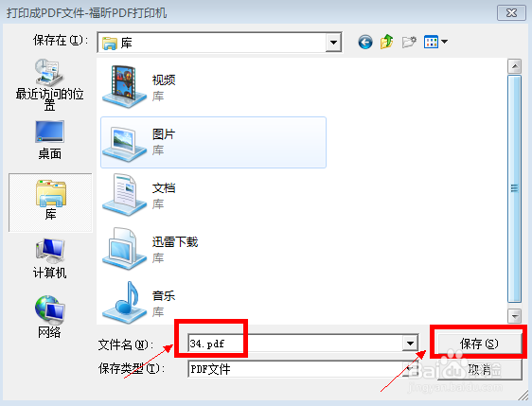
Task: Select the 音乐 library
Action: (213, 304)
